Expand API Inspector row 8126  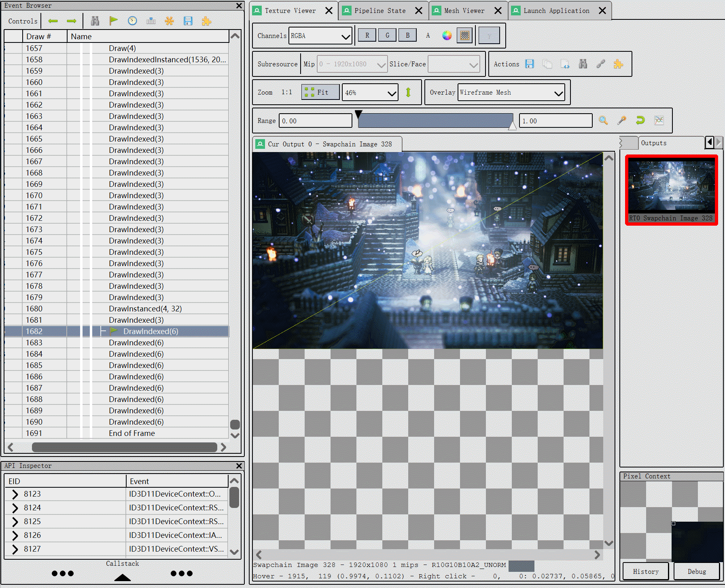(15, 535)
